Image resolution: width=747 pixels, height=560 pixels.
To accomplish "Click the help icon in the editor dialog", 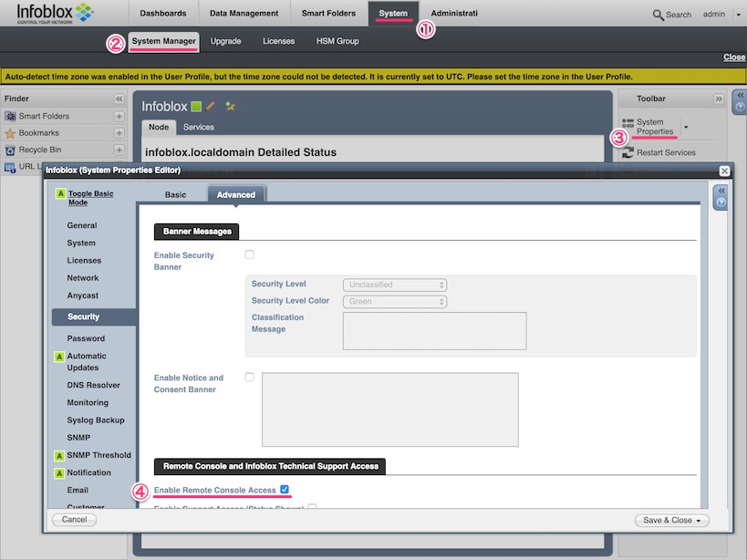I will [x=721, y=202].
